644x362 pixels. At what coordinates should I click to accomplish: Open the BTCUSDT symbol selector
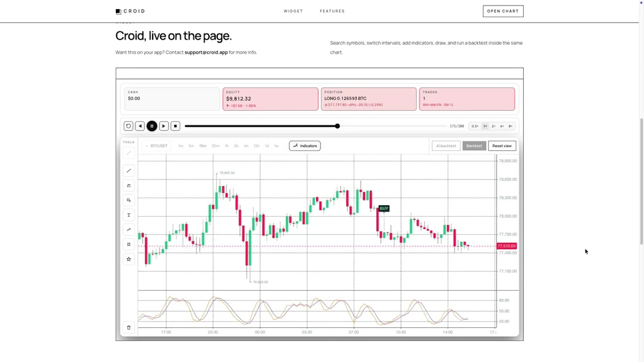[157, 146]
